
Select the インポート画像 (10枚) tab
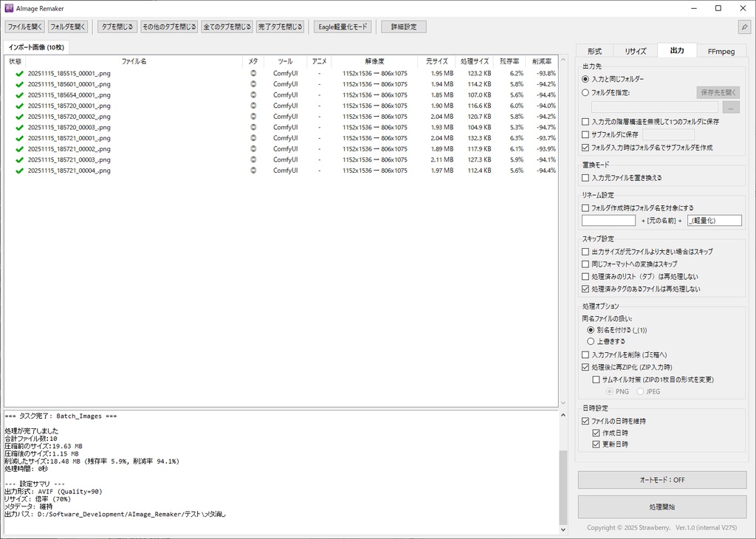tap(35, 46)
